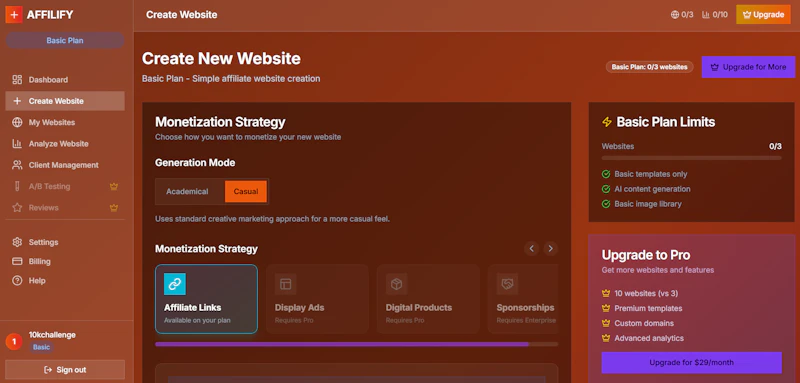Image resolution: width=800 pixels, height=383 pixels.
Task: Click the purple strategy carousel scrollbar
Action: [342, 344]
